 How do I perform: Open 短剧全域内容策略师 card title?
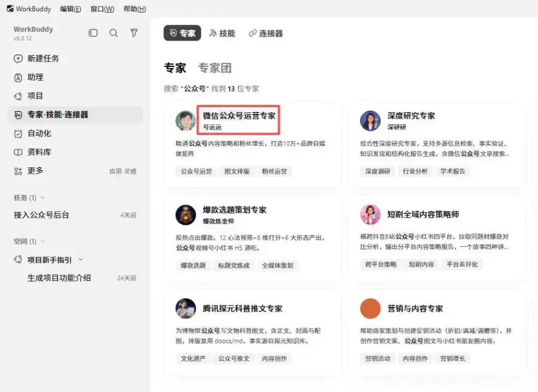click(423, 215)
